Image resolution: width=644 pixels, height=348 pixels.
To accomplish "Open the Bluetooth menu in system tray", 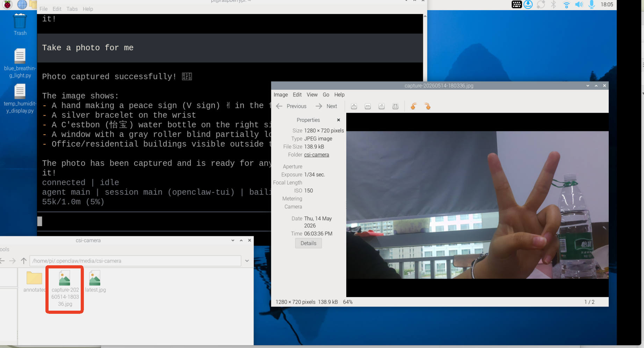I will point(553,5).
